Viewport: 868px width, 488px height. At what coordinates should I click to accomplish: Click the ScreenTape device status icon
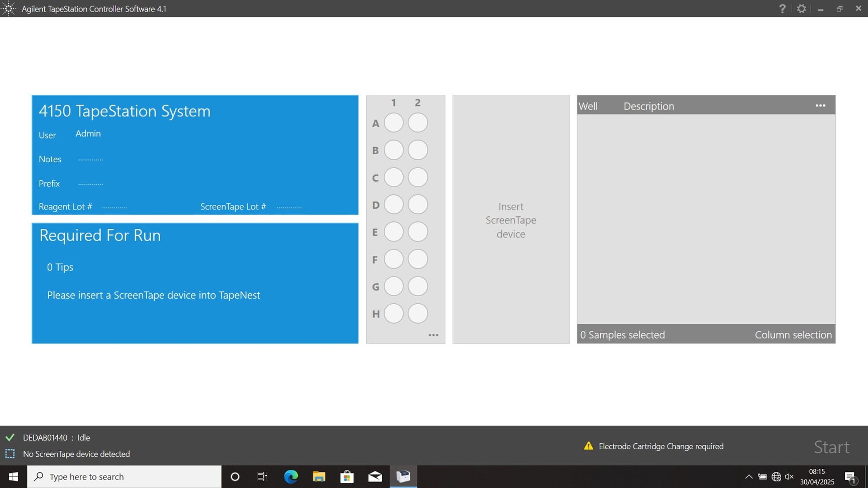tap(10, 453)
